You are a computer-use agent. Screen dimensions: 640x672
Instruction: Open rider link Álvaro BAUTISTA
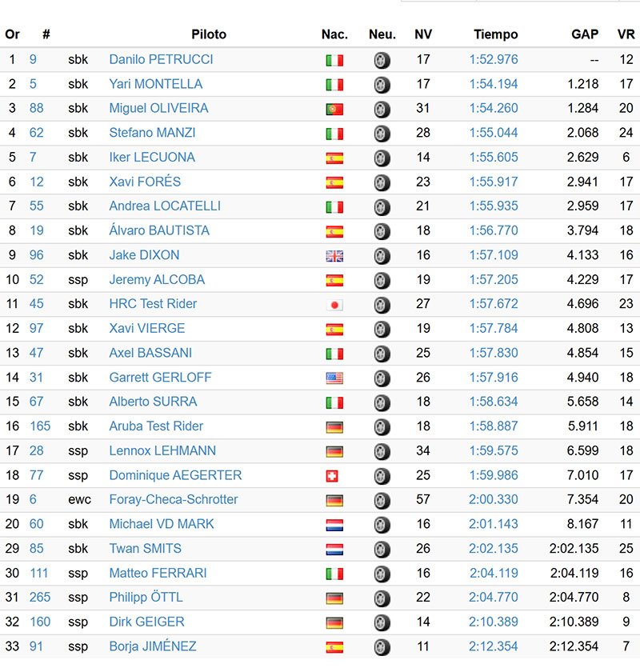click(x=159, y=230)
